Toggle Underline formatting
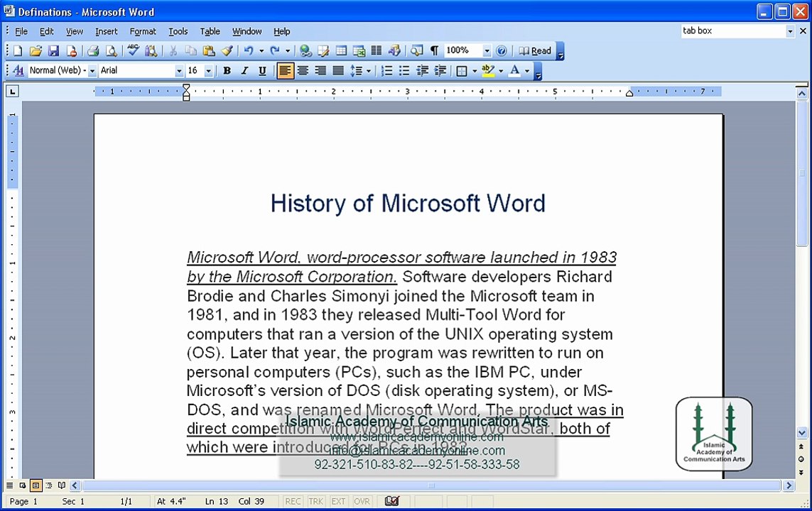This screenshot has height=511, width=812. [263, 70]
